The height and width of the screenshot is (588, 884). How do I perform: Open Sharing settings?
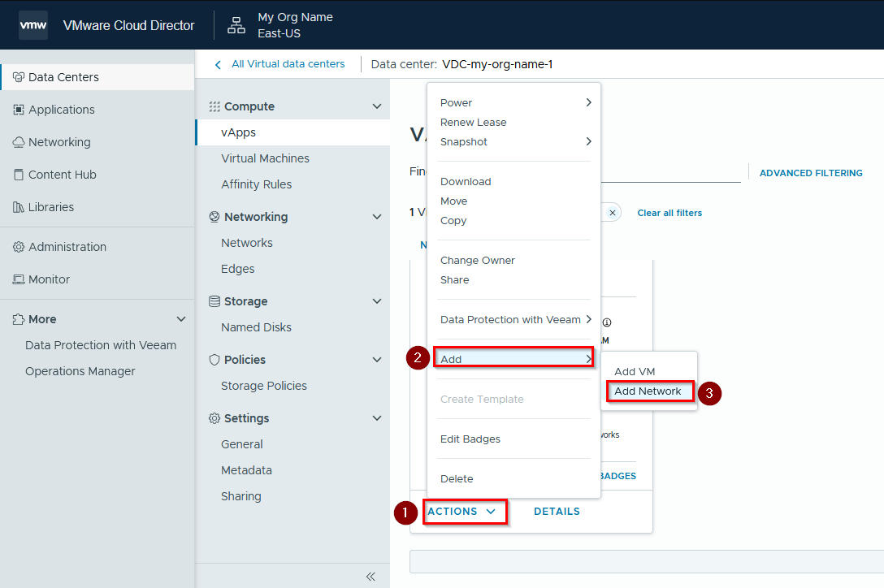pyautogui.click(x=241, y=497)
